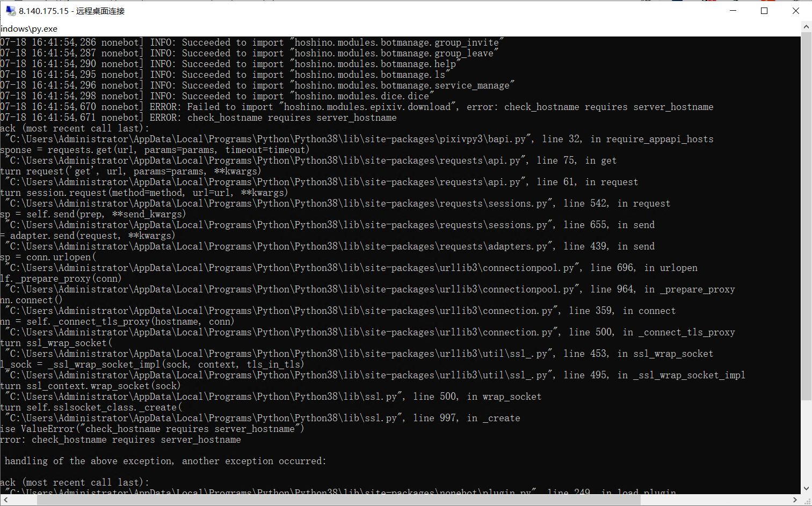
Task: Close the Remote Desktop connection window
Action: point(796,11)
